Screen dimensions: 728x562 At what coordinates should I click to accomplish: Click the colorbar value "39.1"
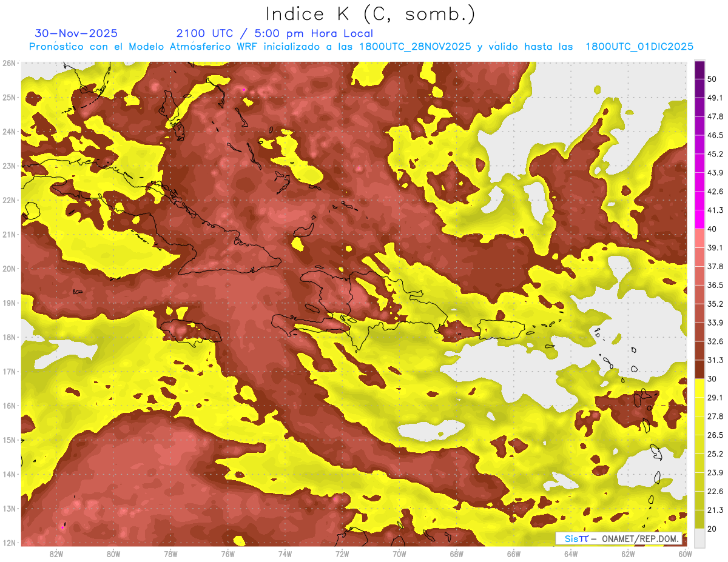coord(715,247)
